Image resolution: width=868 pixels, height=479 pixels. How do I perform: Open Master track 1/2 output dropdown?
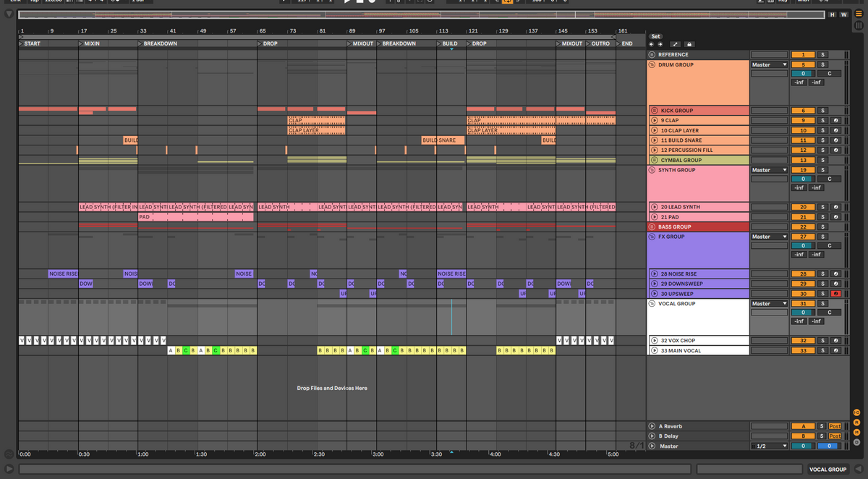pyautogui.click(x=769, y=446)
